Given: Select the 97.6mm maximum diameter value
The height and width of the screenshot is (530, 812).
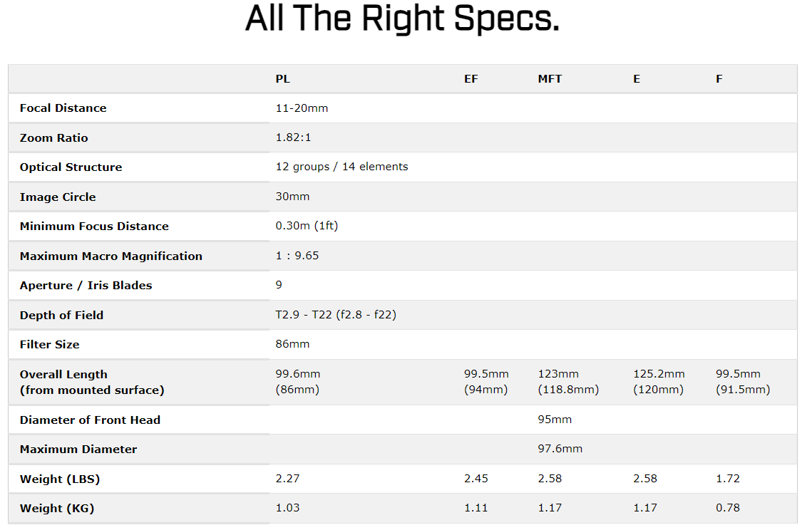Looking at the screenshot, I should (x=560, y=449).
